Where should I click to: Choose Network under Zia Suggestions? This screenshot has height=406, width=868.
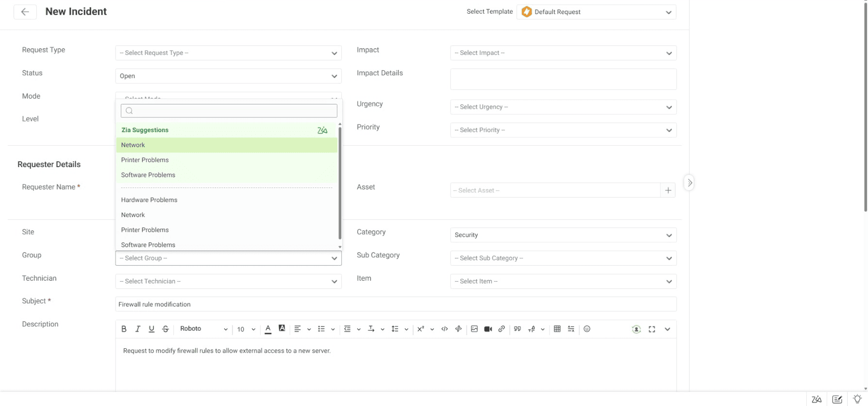pyautogui.click(x=133, y=145)
